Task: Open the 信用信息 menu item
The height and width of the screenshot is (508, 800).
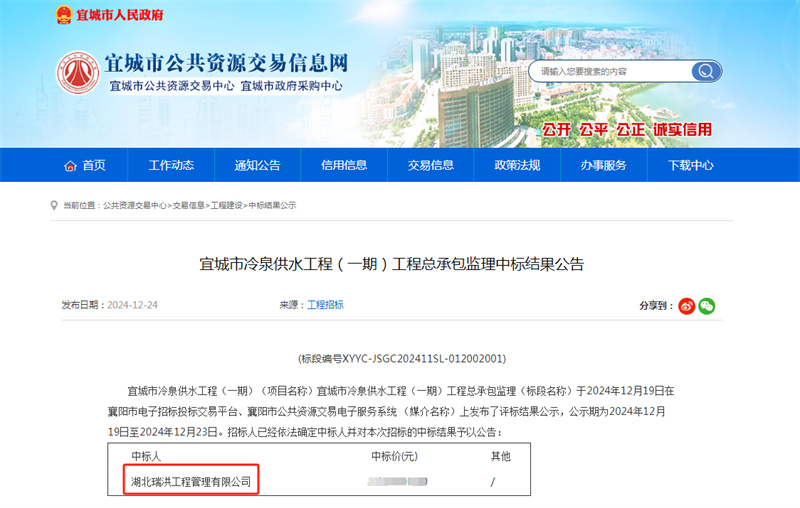Action: tap(344, 165)
